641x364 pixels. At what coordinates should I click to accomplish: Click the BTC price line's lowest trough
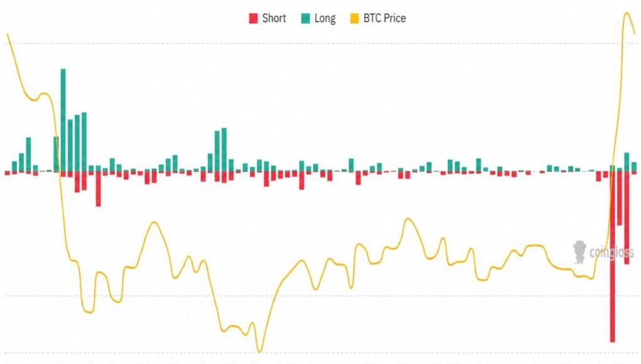[259, 351]
